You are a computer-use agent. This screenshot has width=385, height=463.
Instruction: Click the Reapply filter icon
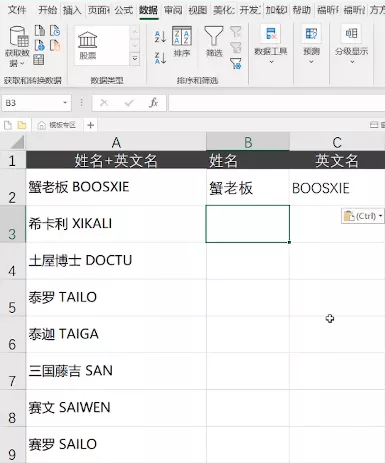coord(236,47)
